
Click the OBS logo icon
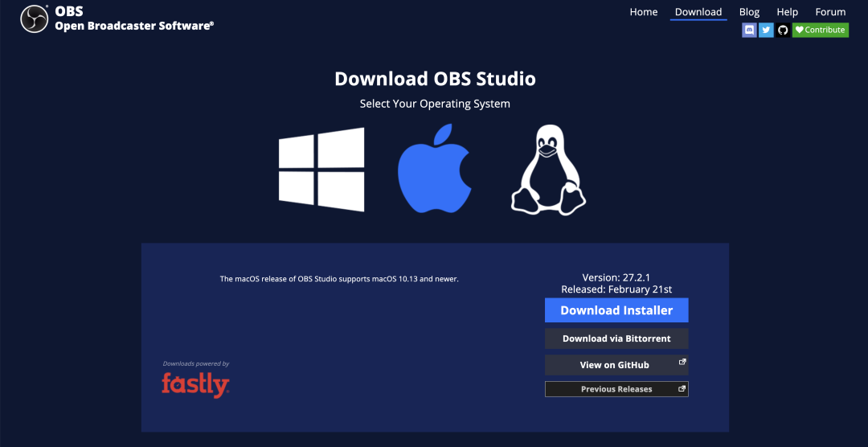pos(35,18)
